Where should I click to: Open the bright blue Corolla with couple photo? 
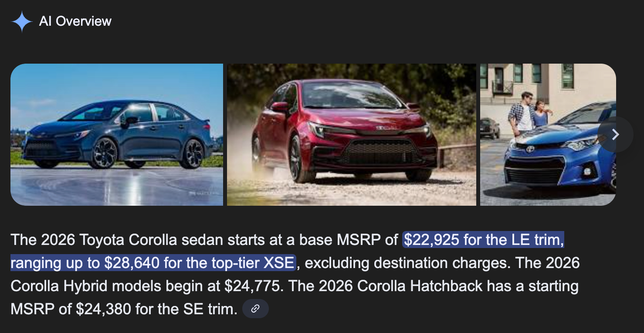548,134
